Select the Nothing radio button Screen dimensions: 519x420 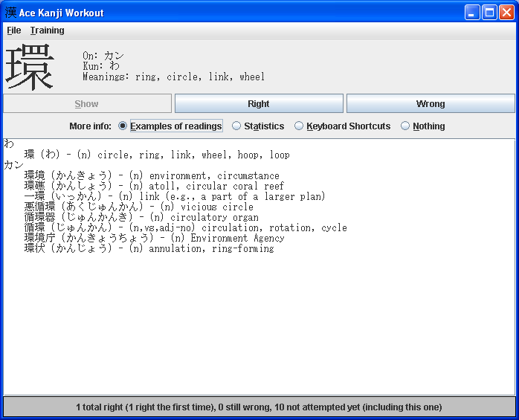[x=422, y=126]
